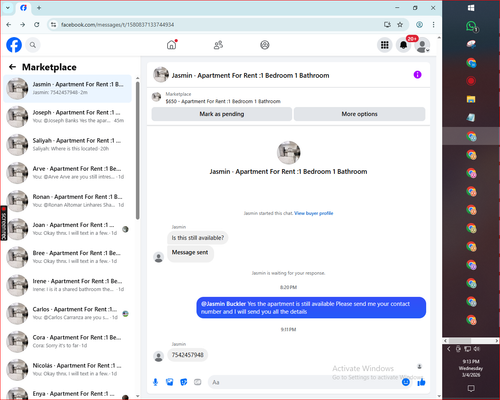Click the 'Is this still available?' message
Image resolution: width=500 pixels, height=400 pixels.
(198, 238)
